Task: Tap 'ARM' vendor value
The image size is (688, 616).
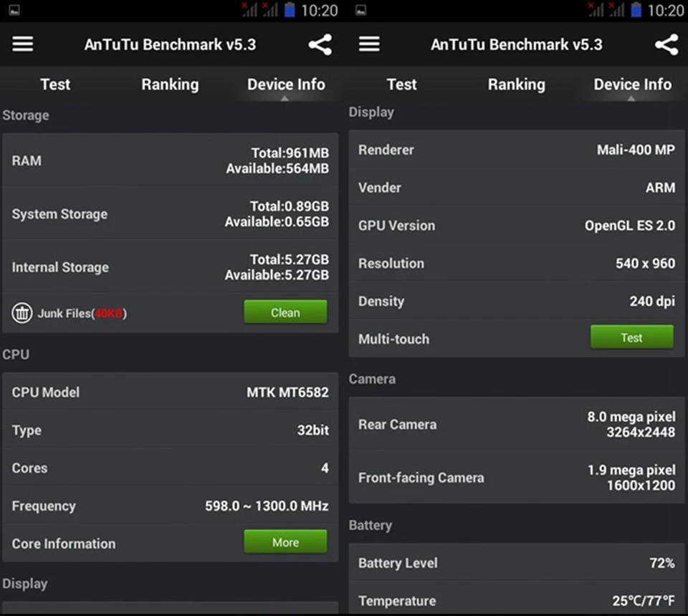Action: pyautogui.click(x=660, y=188)
